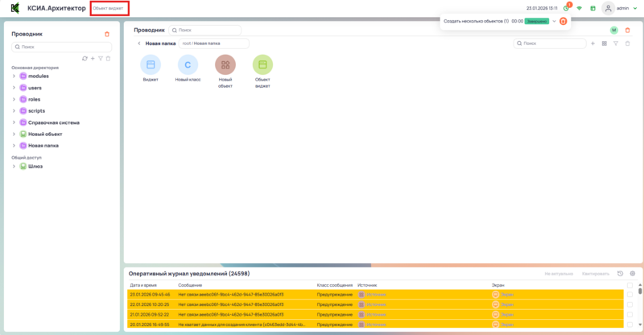This screenshot has height=335, width=644.
Task: Expand the modules folder in tree
Action: [14, 76]
